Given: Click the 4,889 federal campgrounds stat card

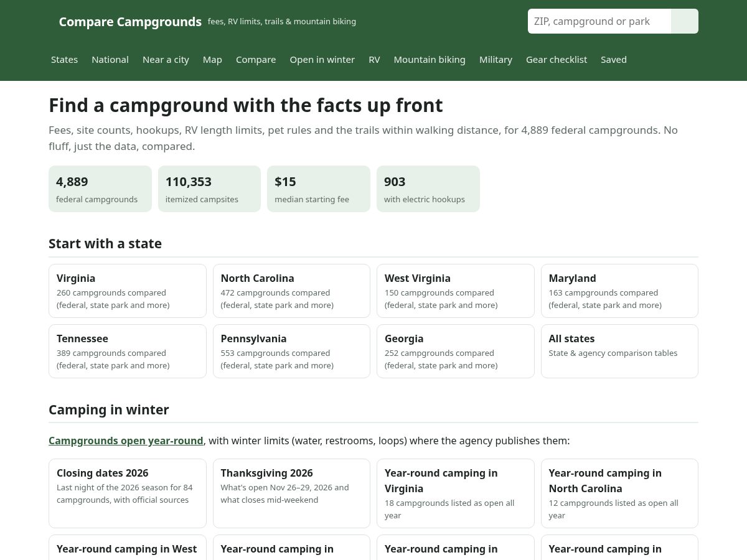Looking at the screenshot, I should coord(100,189).
